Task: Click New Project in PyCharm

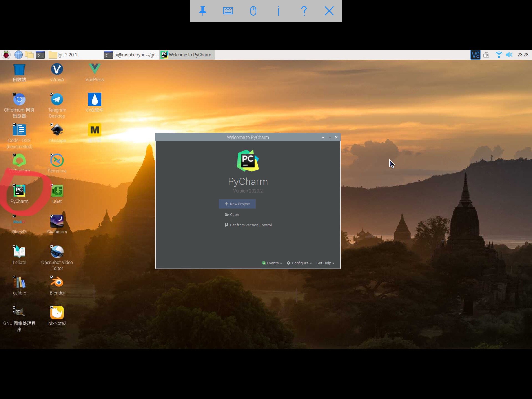Action: (x=237, y=204)
